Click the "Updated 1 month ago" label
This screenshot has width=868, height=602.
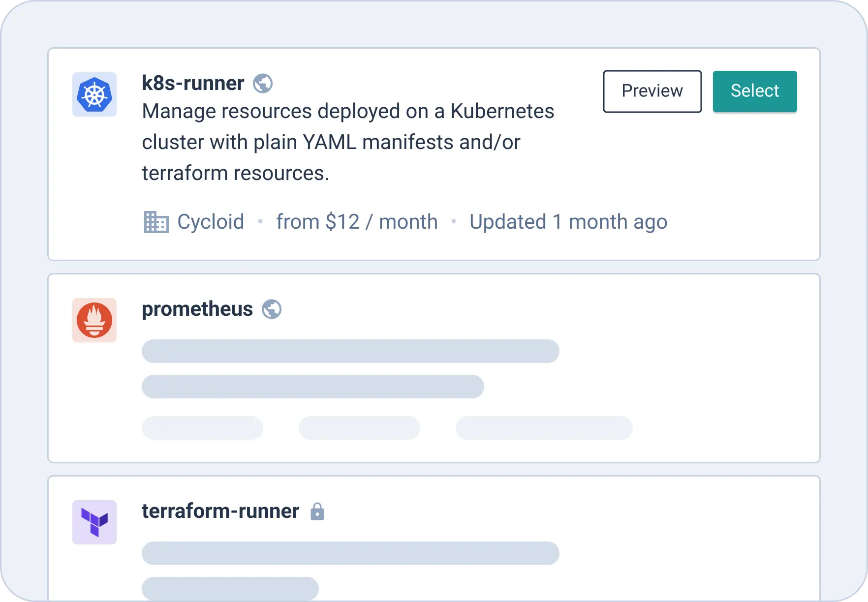(568, 222)
